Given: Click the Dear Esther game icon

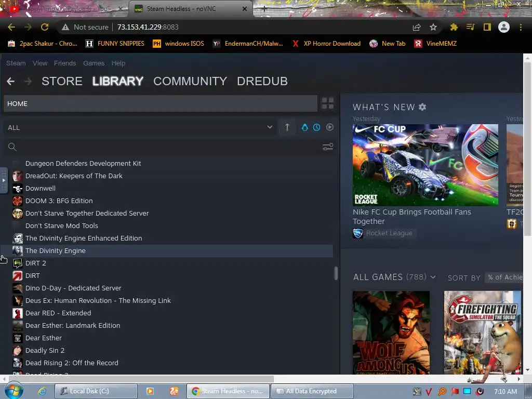Looking at the screenshot, I should [18, 338].
